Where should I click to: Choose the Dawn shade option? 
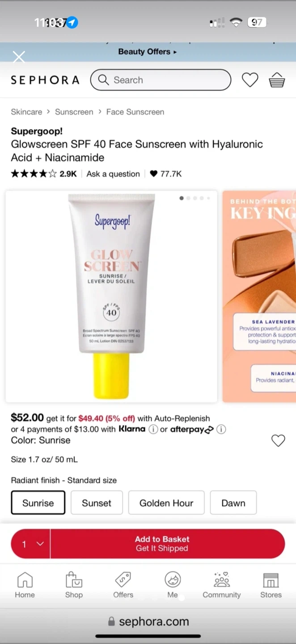(233, 503)
